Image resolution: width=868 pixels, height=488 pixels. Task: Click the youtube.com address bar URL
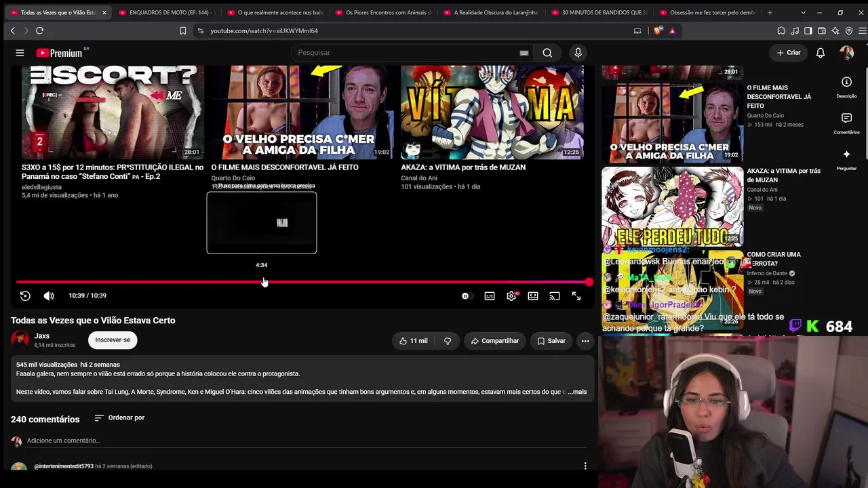[x=264, y=30]
